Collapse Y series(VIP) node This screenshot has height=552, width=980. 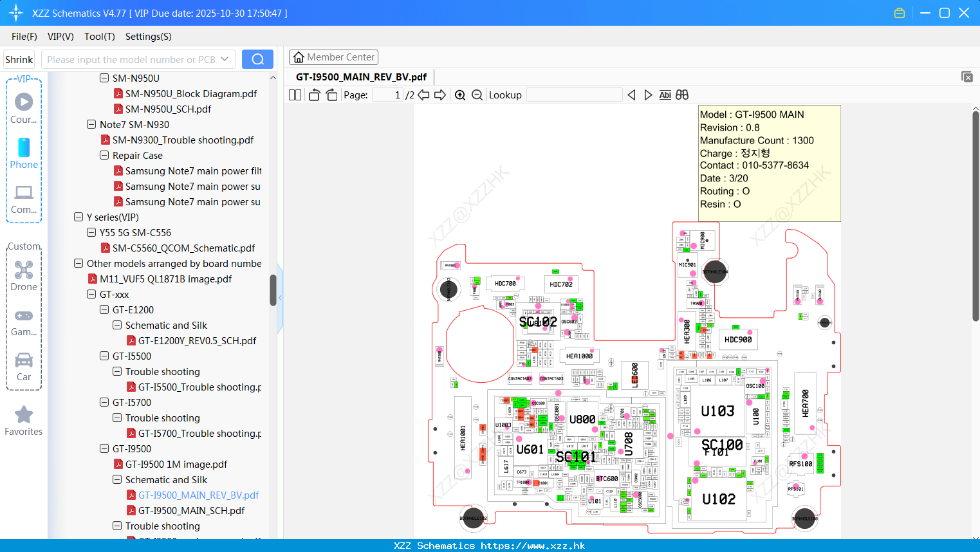(x=79, y=217)
